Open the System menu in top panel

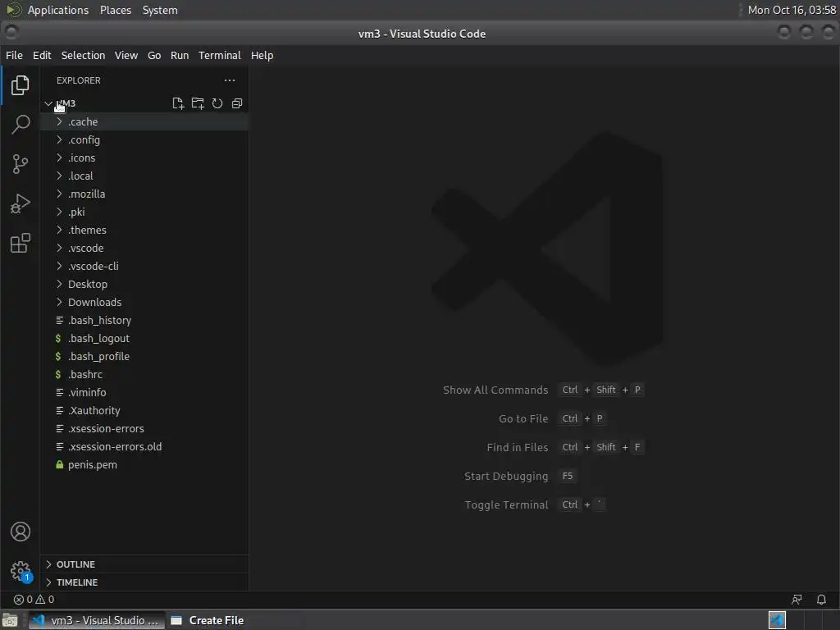pos(160,10)
